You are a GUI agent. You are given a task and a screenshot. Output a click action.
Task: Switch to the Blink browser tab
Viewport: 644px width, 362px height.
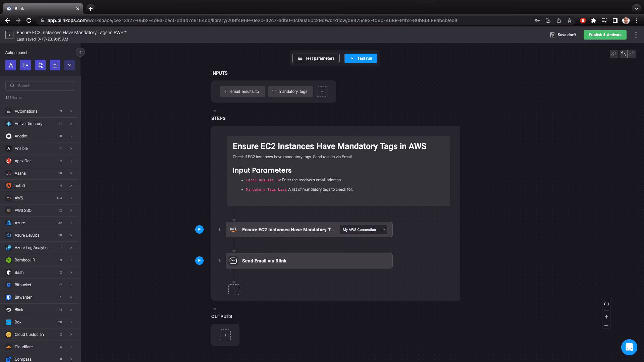click(43, 9)
